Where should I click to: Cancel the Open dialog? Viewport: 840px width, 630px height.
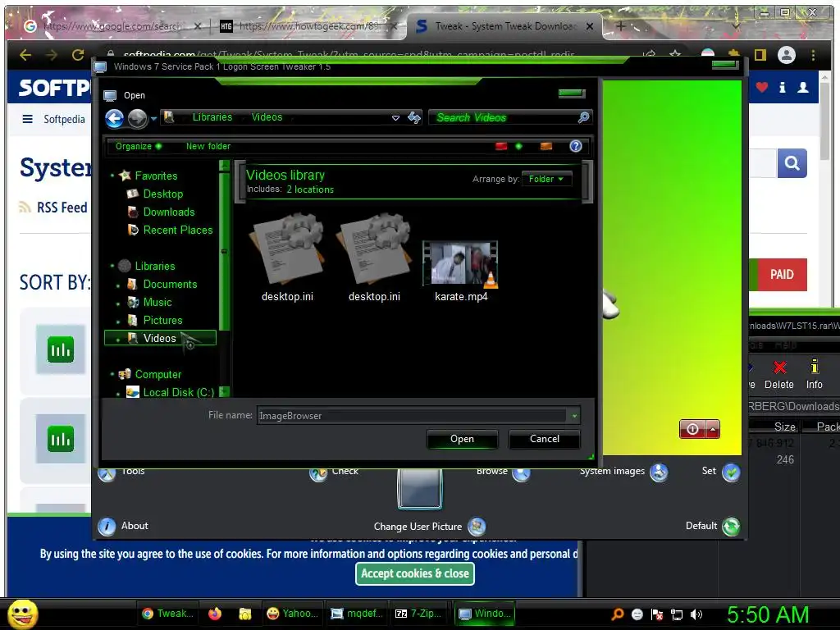(545, 440)
